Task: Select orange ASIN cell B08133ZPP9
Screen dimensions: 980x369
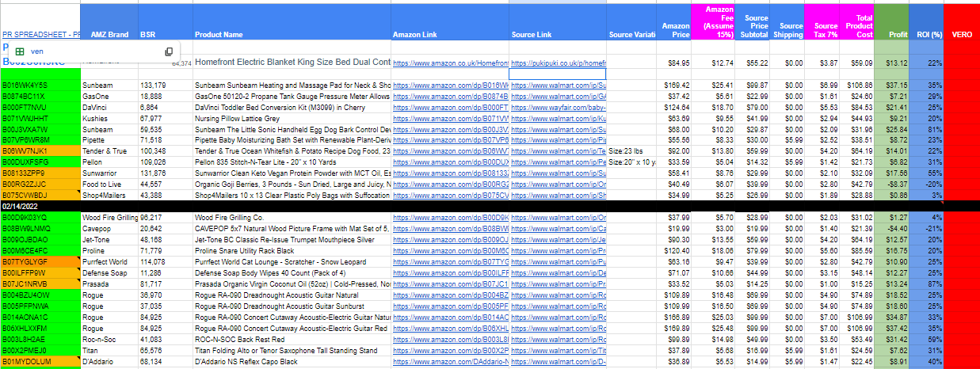Action: coord(40,172)
